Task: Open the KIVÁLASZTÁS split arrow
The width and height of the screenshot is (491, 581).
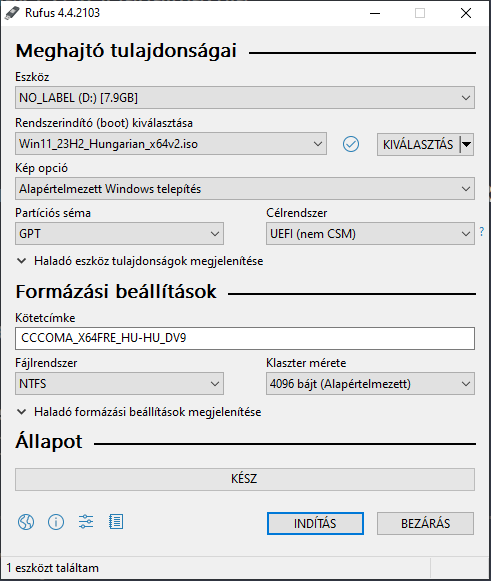Action: (467, 145)
